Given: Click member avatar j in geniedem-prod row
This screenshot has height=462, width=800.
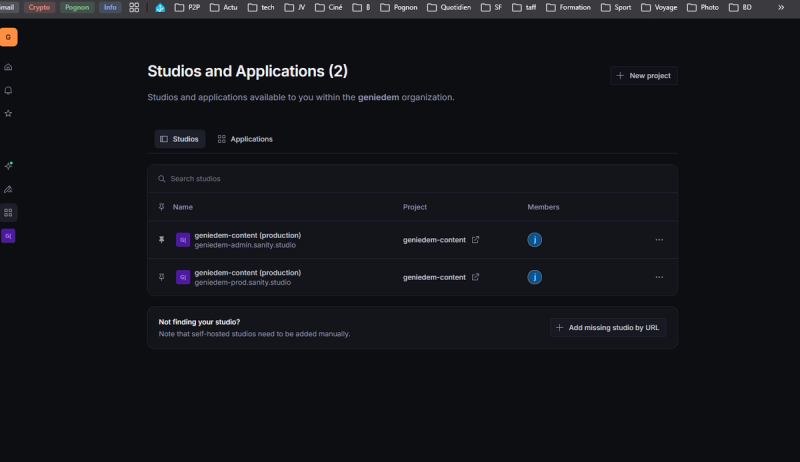Looking at the screenshot, I should (535, 277).
